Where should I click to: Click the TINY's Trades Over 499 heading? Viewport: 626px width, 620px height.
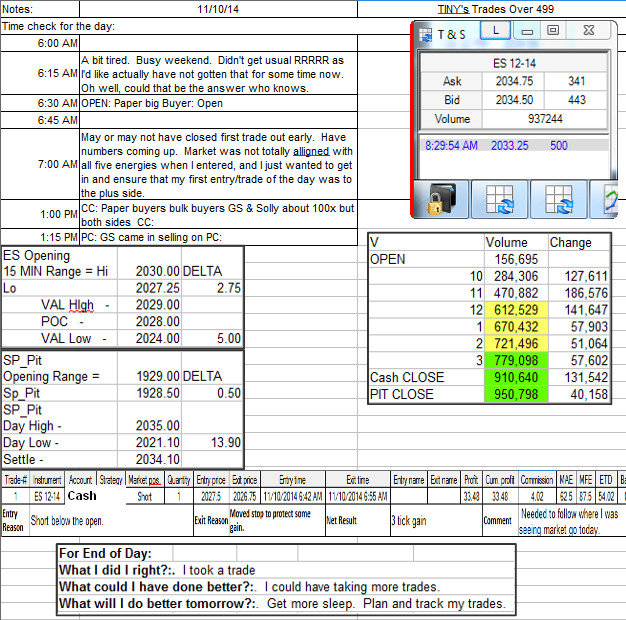tap(495, 9)
